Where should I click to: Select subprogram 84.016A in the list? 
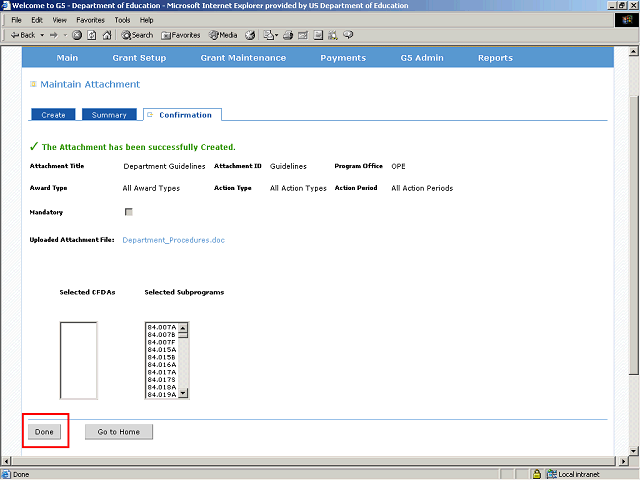[x=162, y=365]
